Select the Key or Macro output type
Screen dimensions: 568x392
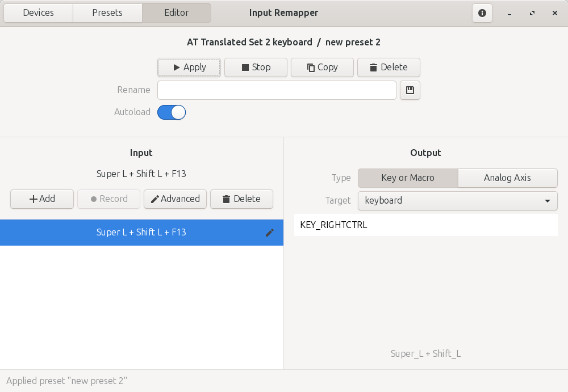[x=407, y=178]
